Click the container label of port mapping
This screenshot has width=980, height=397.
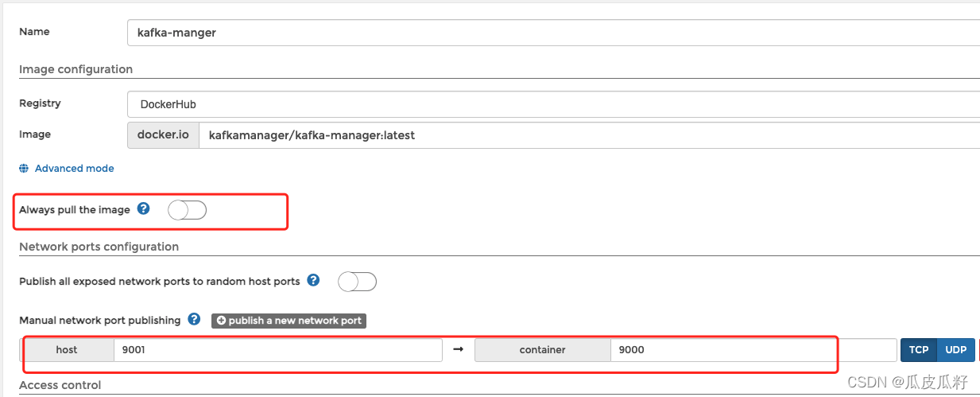pyautogui.click(x=543, y=350)
